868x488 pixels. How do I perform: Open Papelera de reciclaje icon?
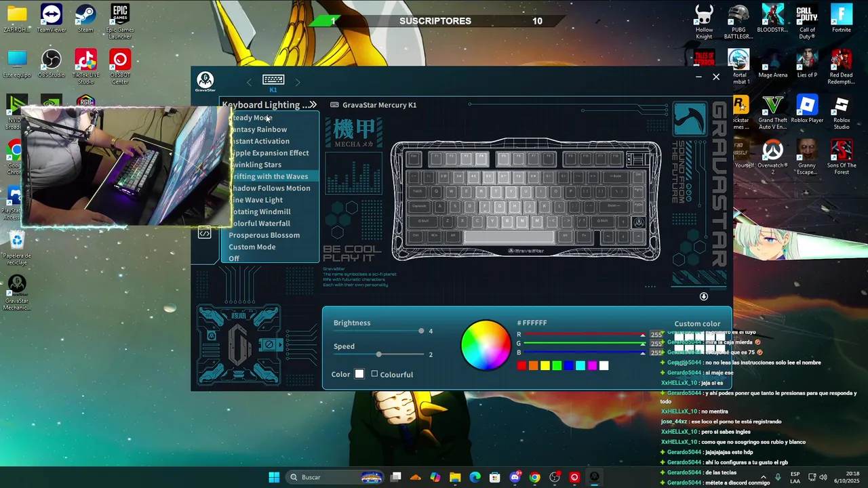17,248
